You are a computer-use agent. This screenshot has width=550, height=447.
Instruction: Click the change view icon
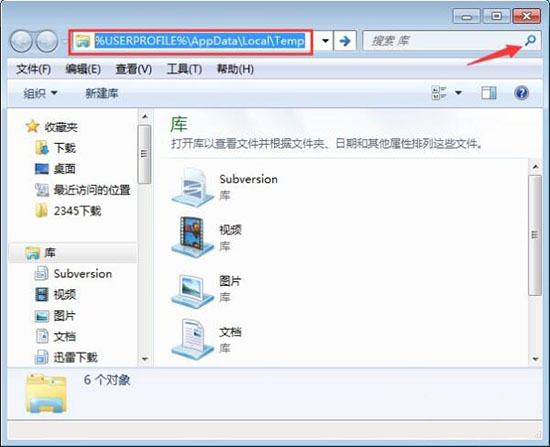click(x=439, y=93)
